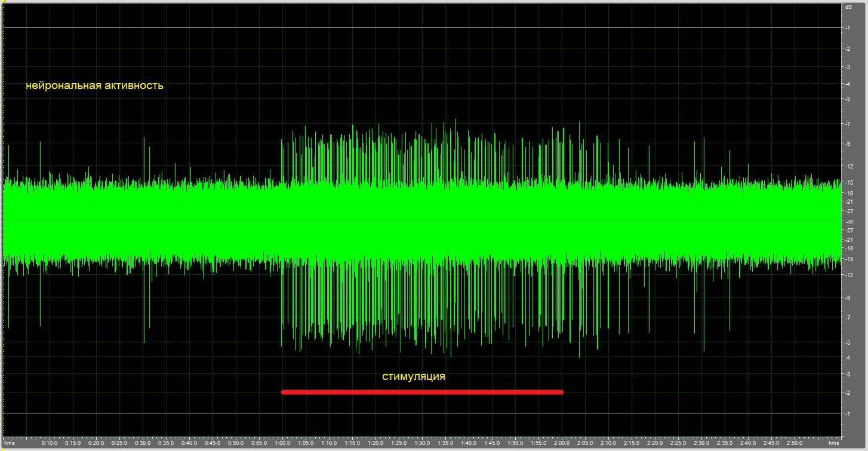Click the upper -7 dB ruler mark
The image size is (868, 451).
point(848,124)
